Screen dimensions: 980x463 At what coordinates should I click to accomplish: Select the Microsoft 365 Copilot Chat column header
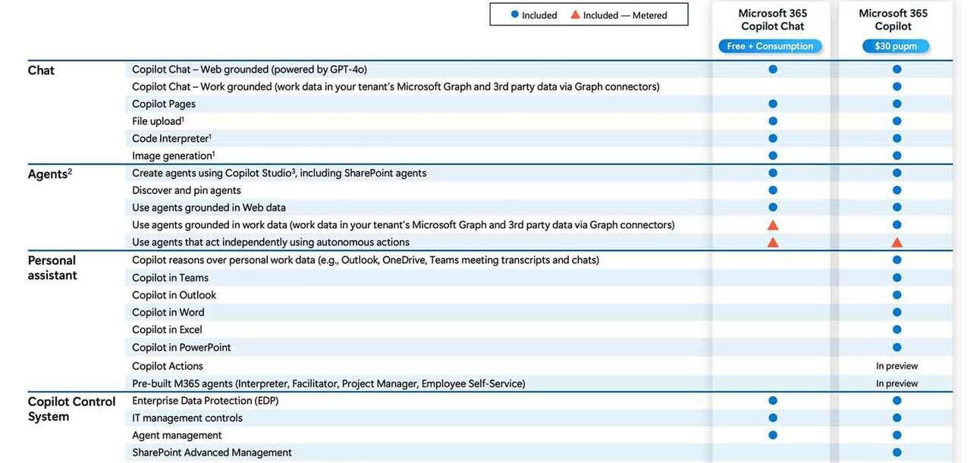773,20
